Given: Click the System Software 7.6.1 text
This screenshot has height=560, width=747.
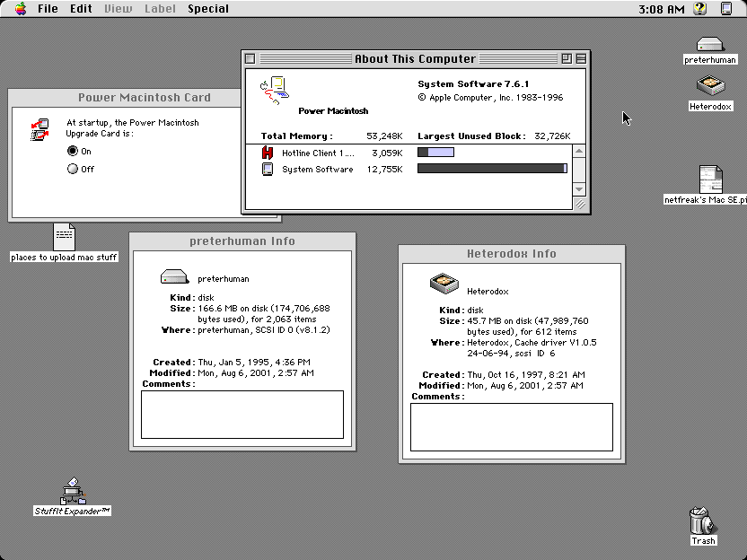Looking at the screenshot, I should tap(473, 83).
